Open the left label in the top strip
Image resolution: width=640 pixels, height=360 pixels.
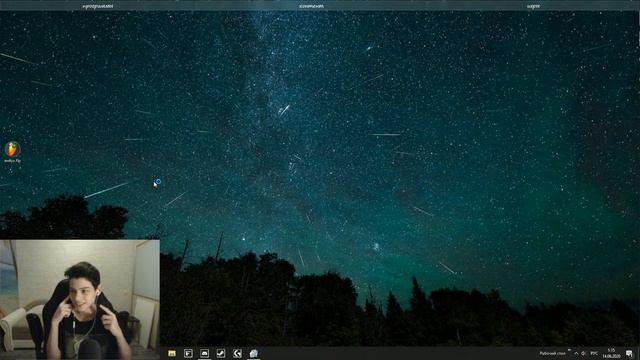coord(98,6)
